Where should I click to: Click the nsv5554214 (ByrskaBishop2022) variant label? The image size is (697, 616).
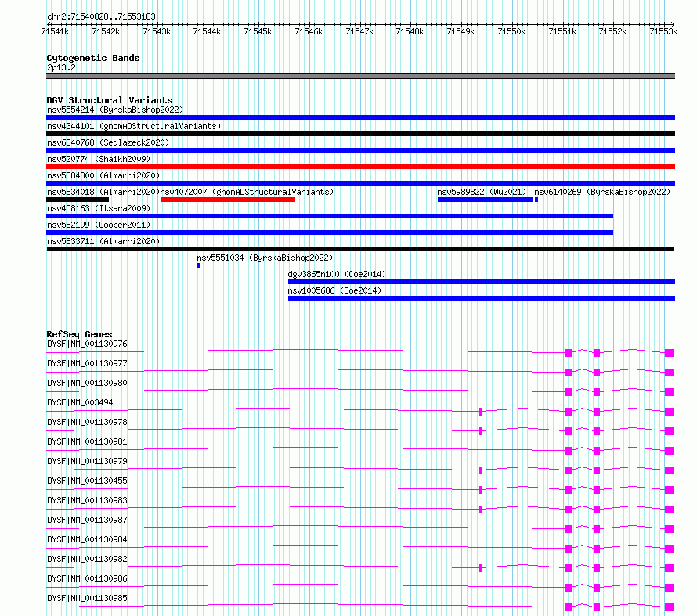pyautogui.click(x=115, y=110)
